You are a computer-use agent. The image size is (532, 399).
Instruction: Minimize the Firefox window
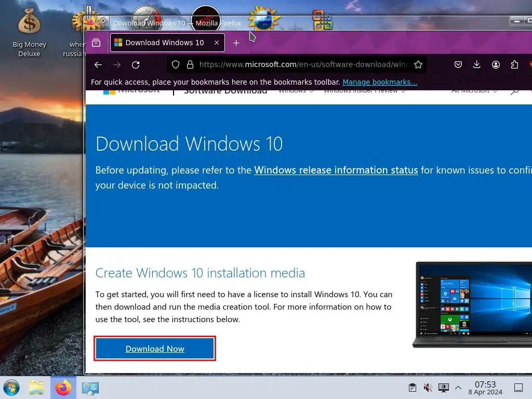point(516,21)
